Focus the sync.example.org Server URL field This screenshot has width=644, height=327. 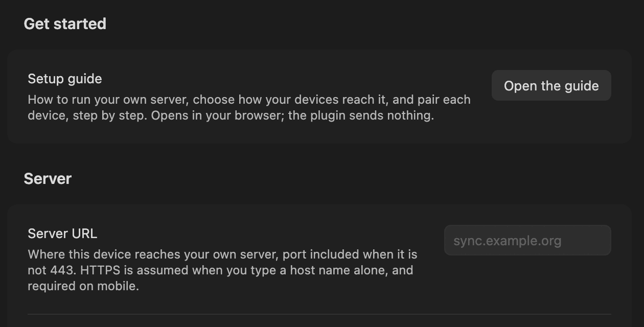coord(527,240)
